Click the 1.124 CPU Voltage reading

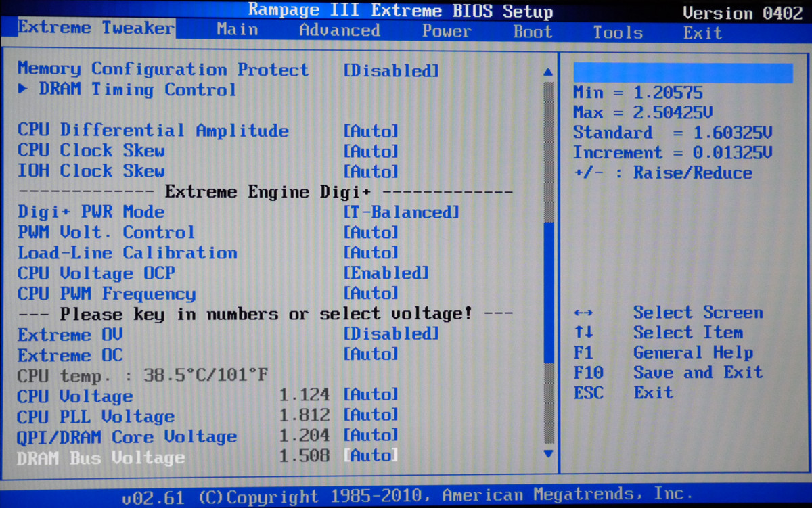point(304,394)
